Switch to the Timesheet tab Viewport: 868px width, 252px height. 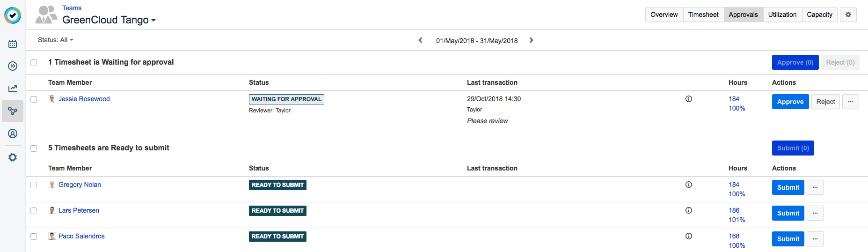point(703,15)
